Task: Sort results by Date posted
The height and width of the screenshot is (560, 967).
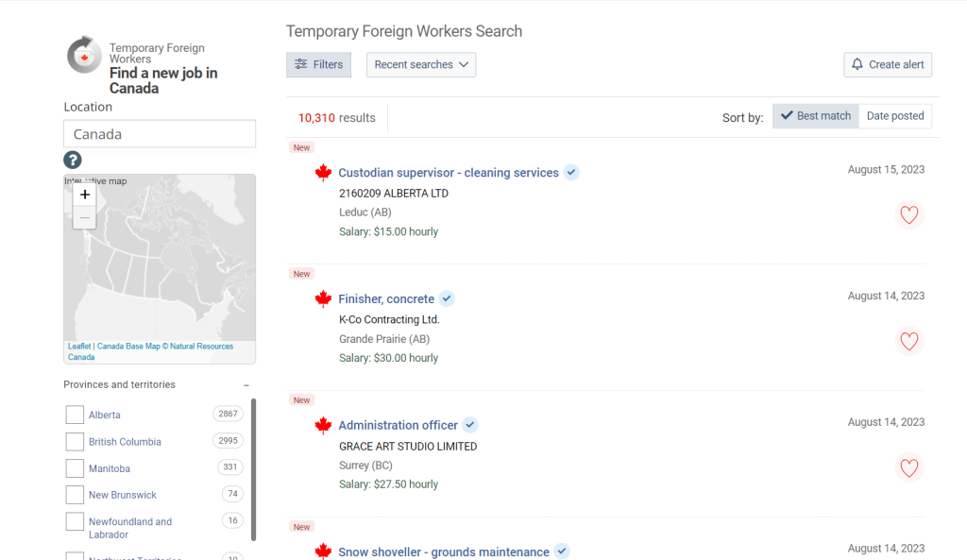Action: pos(894,116)
